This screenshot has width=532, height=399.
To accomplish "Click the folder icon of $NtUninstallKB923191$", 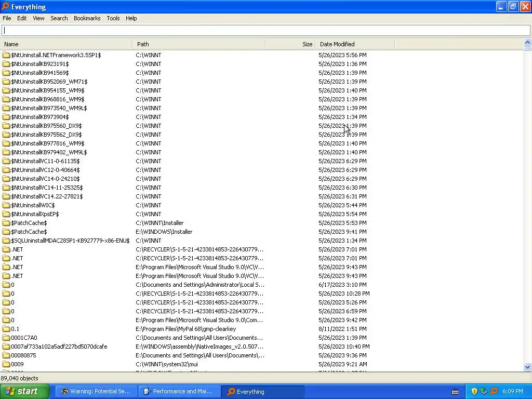I will pos(6,64).
